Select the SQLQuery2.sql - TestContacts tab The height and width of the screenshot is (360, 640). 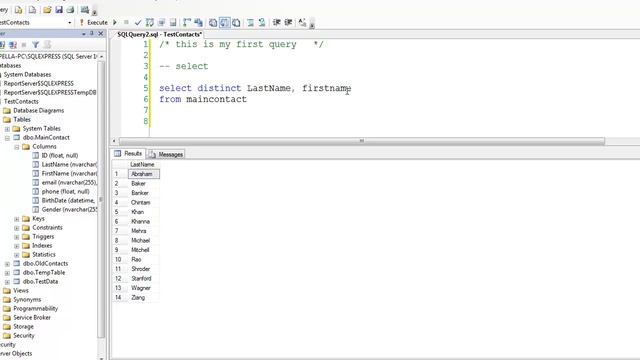[159, 34]
